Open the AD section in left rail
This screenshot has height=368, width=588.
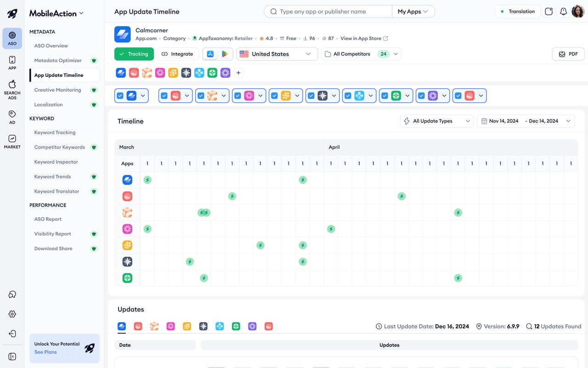(x=12, y=117)
